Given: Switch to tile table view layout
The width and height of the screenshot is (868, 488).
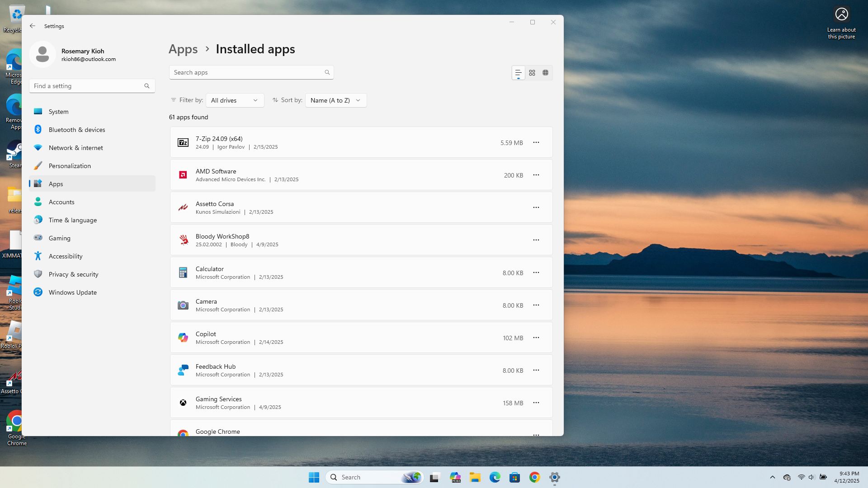Looking at the screenshot, I should (x=546, y=73).
